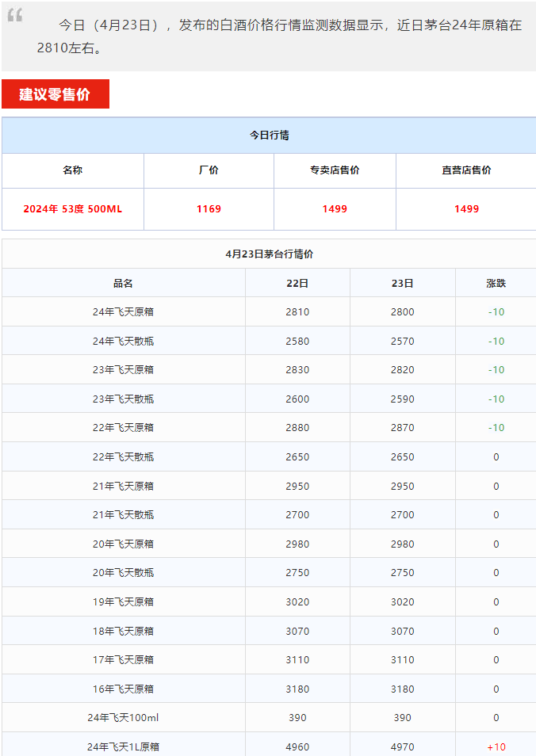Click the red +10 change value

[x=496, y=746]
